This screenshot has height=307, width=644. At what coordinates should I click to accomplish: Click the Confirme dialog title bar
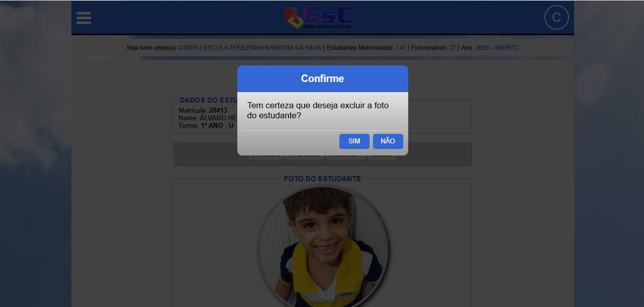pos(323,79)
